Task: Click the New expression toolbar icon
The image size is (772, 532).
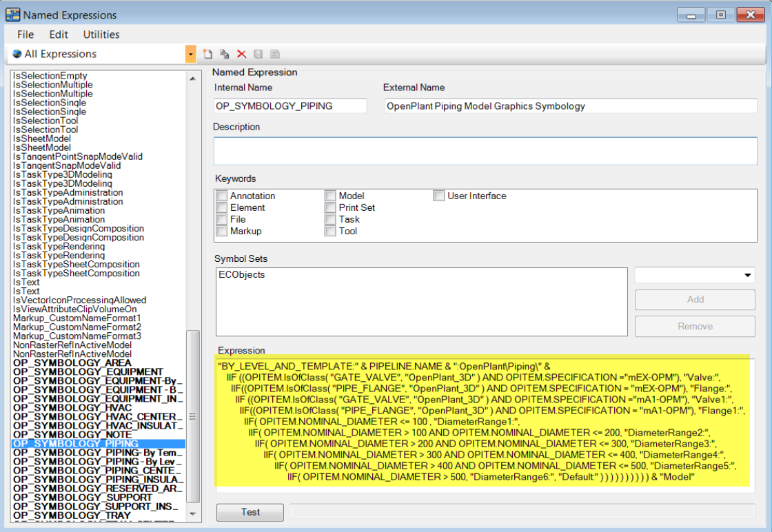Action: point(207,54)
